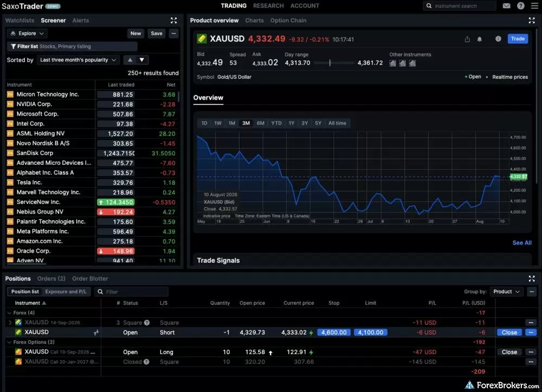This screenshot has height=392, width=542.
Task: Click the Save screener button
Action: click(x=157, y=34)
